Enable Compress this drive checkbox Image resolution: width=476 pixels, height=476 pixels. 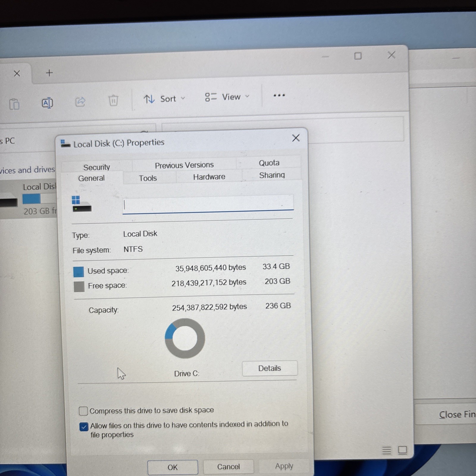[83, 411]
